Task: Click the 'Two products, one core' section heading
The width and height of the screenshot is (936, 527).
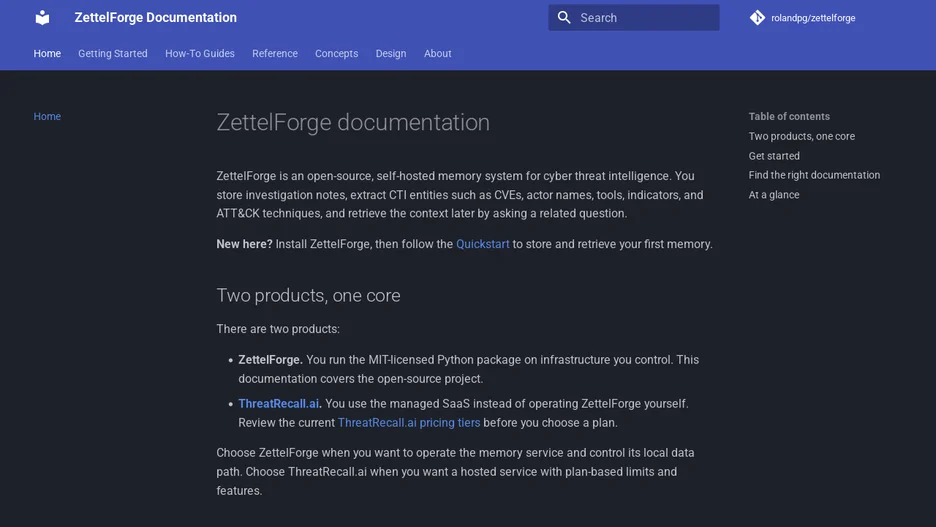Action: pyautogui.click(x=308, y=295)
